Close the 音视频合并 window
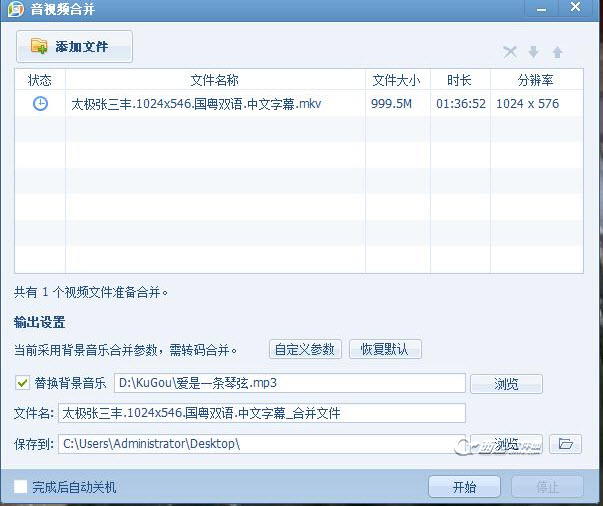603x506 pixels. coord(575,8)
